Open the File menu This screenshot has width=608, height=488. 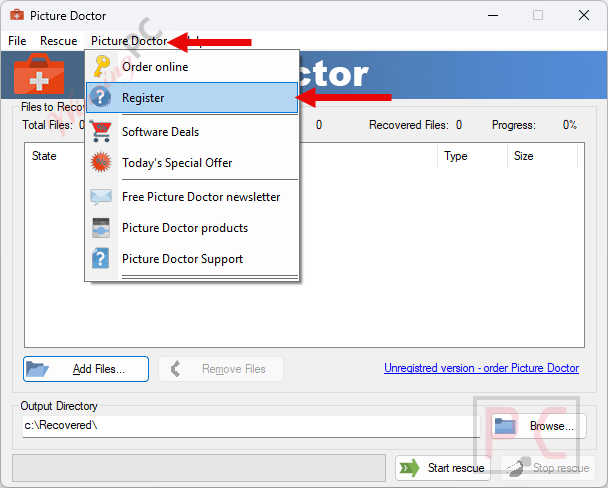coord(17,41)
